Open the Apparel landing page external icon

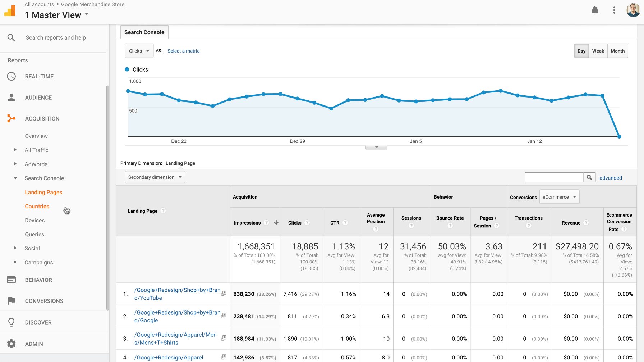pos(224,357)
